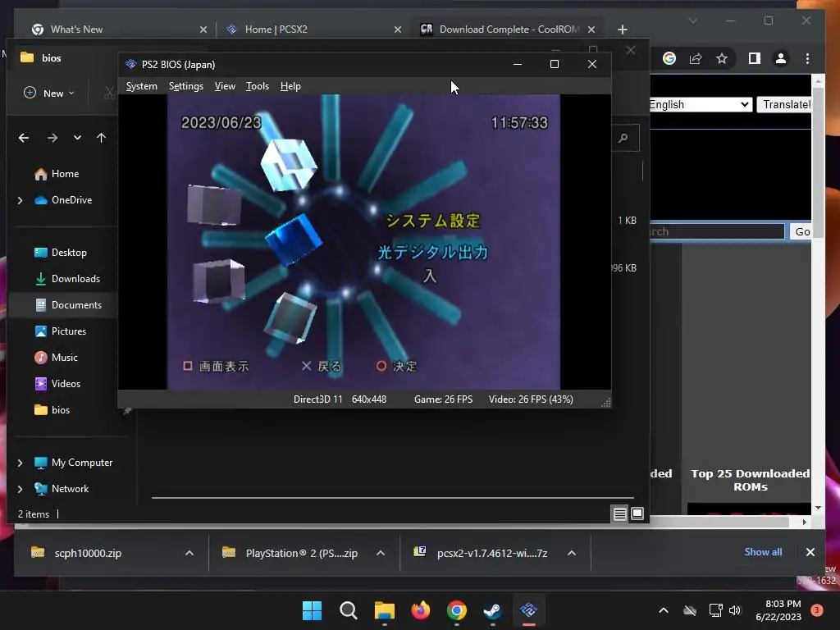This screenshot has height=630, width=840.
Task: Open the Tools menu in PCSX2
Action: click(257, 86)
